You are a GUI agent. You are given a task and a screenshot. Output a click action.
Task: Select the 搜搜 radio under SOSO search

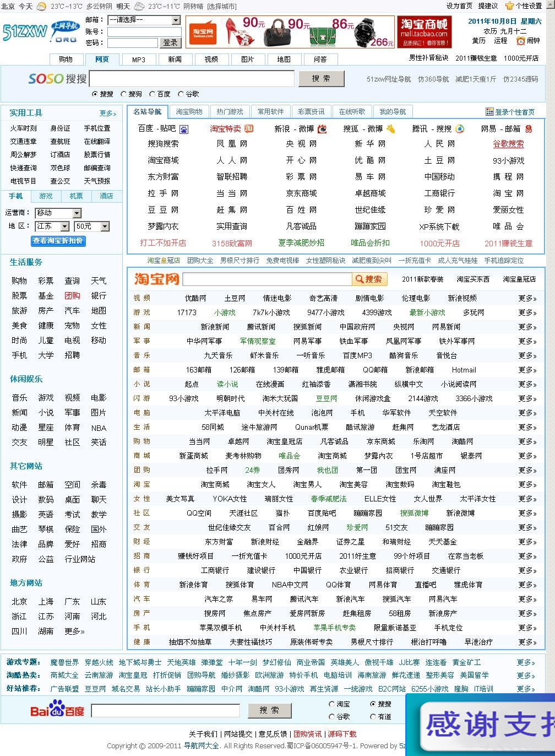point(95,94)
